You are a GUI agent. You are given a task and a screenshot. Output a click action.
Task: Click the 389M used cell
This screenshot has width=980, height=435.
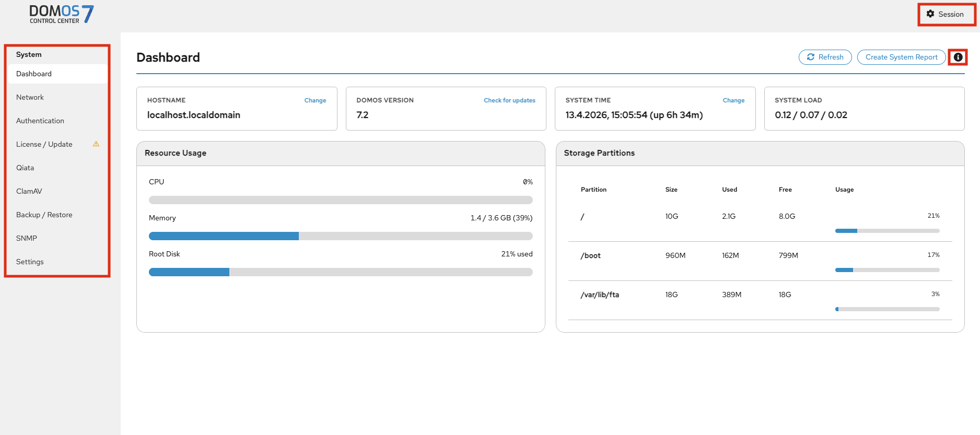pyautogui.click(x=732, y=295)
